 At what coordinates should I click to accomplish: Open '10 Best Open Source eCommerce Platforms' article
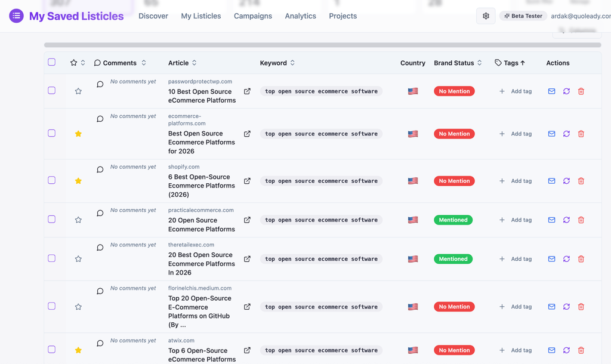pyautogui.click(x=202, y=96)
